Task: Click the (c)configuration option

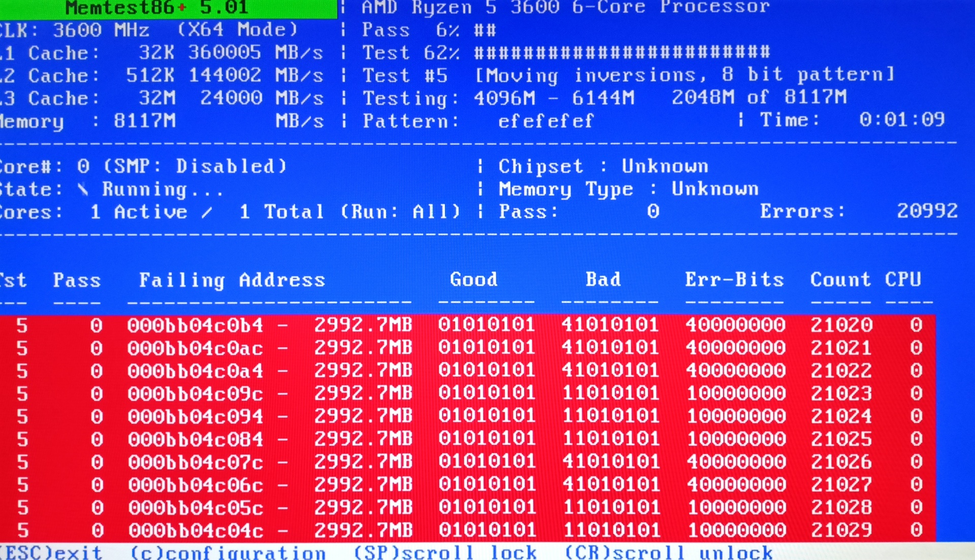Action: pyautogui.click(x=229, y=552)
